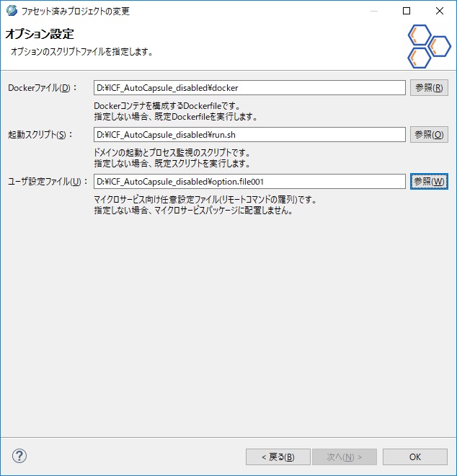457x476 pixels.
Task: Maximize the dialog window
Action: click(x=407, y=12)
